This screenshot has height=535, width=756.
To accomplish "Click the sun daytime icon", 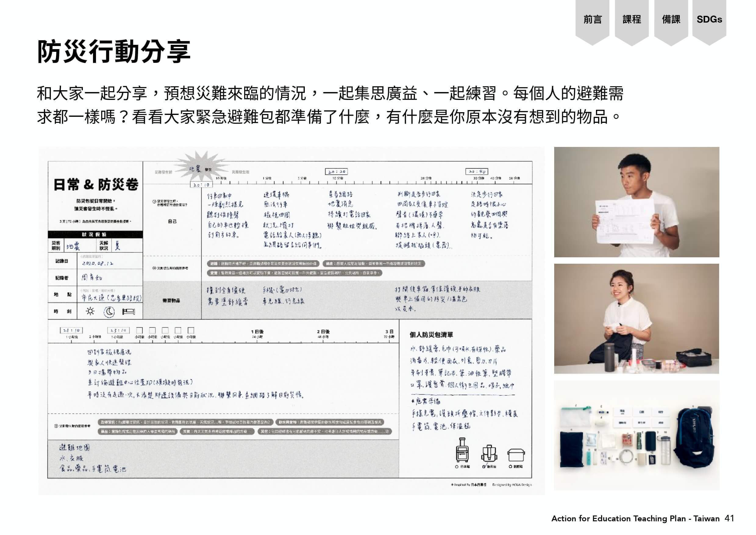I will click(x=90, y=311).
